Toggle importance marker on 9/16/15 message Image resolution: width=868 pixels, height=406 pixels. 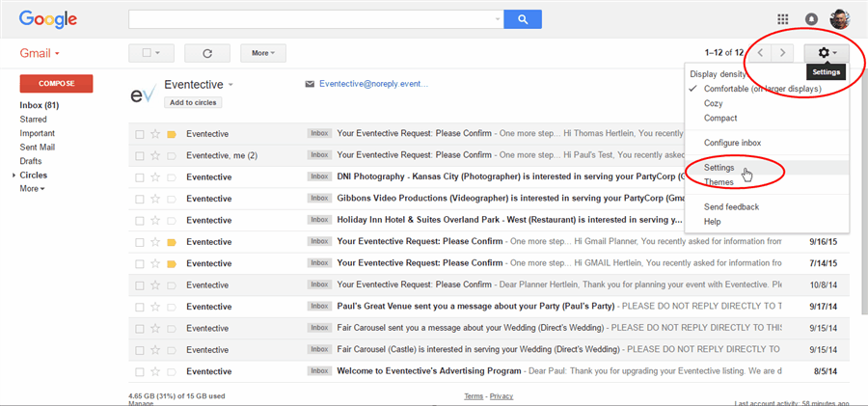click(x=171, y=242)
